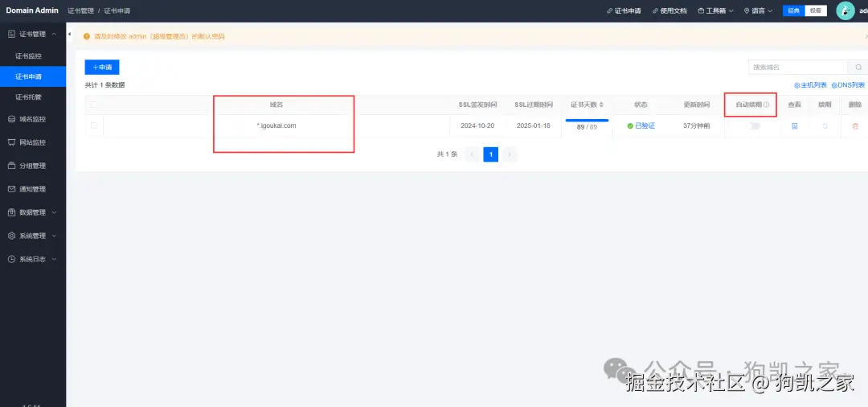Click the 域名 column header

276,105
